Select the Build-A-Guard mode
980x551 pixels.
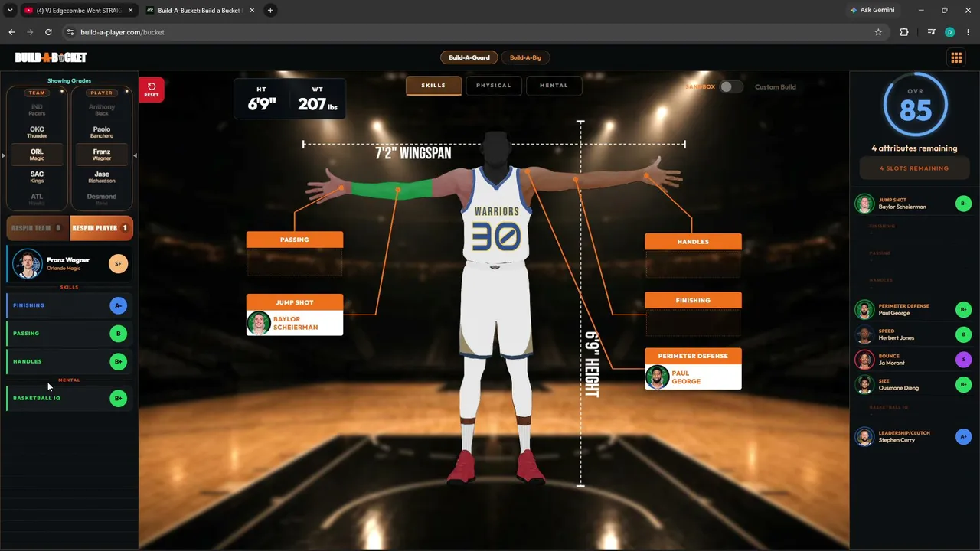pyautogui.click(x=469, y=57)
